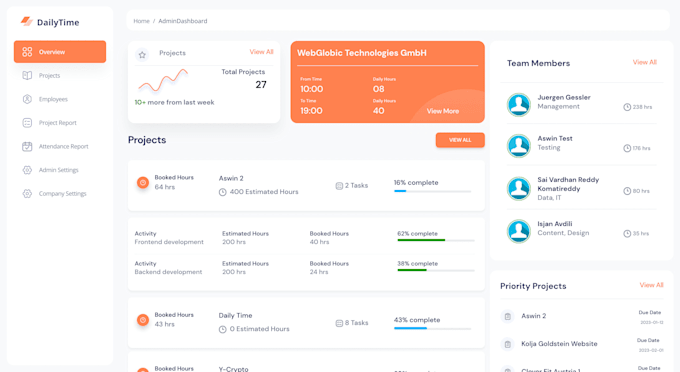This screenshot has height=372, width=680.
Task: Click clock icon next to 0 Estimated Hours
Action: (222, 330)
